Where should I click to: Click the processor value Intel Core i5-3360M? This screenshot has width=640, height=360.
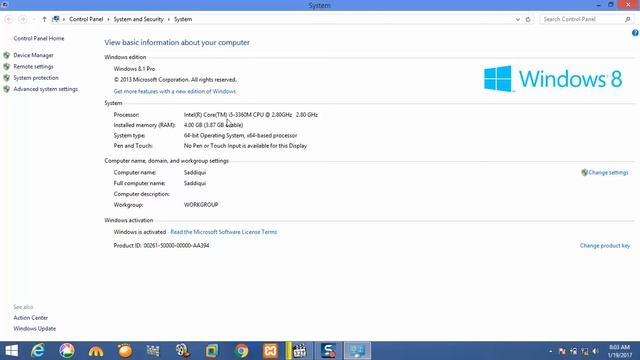251,115
